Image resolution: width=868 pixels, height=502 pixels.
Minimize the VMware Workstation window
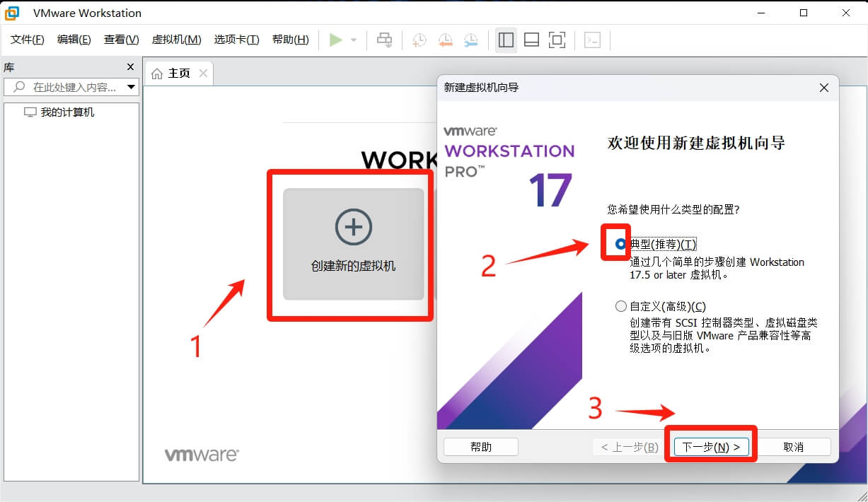[x=761, y=13]
